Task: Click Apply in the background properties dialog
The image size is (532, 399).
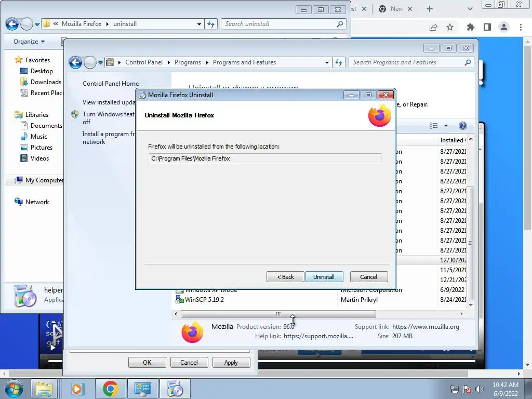Action: tap(231, 362)
